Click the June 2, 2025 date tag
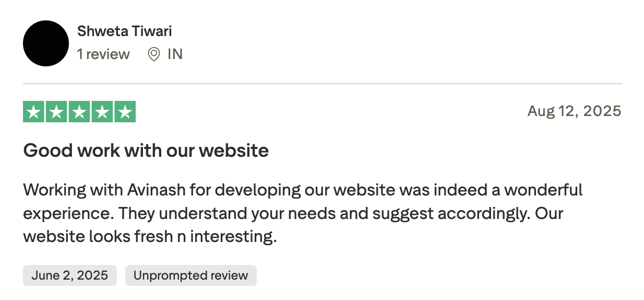The image size is (644, 300). 69,275
